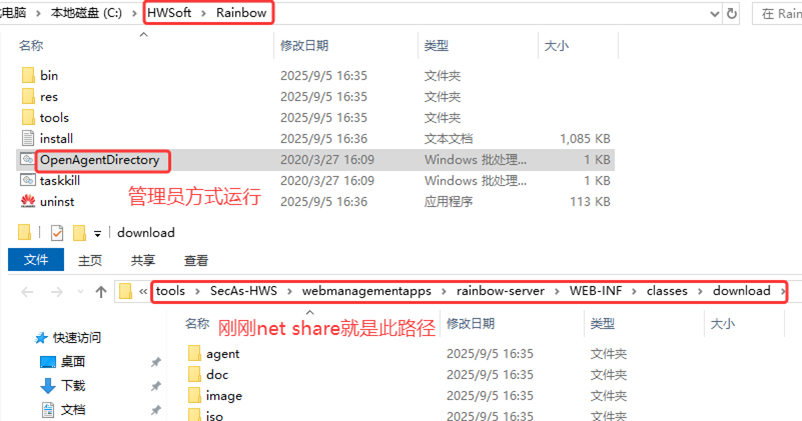This screenshot has height=421, width=802.
Task: Select the 1,085 KB size of install
Action: (585, 139)
